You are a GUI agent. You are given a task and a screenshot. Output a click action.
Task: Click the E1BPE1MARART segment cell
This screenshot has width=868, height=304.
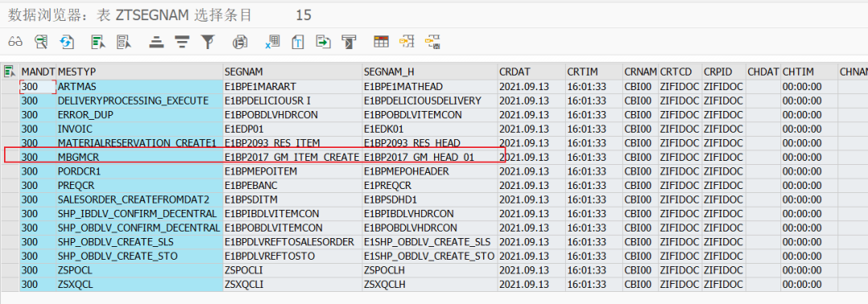click(293, 86)
